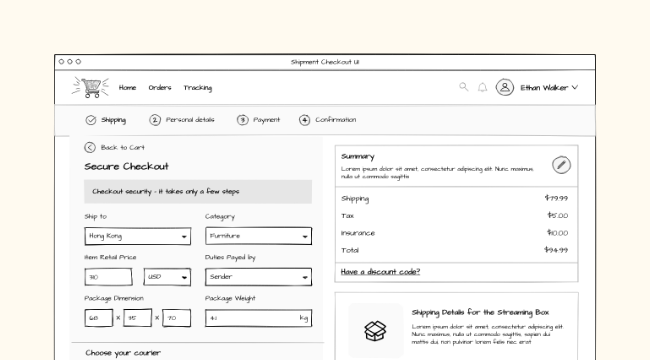Open the Orders navigation item
The image size is (650, 360).
(160, 88)
